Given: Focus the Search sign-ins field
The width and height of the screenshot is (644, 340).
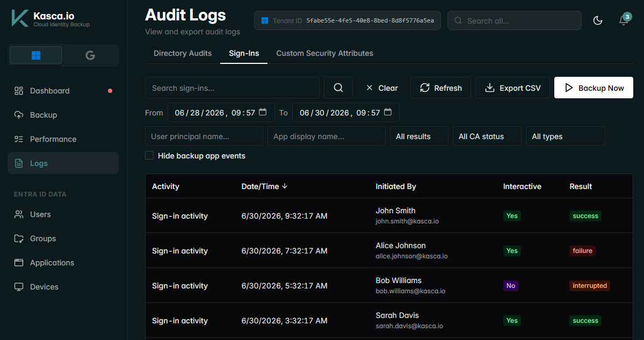Looking at the screenshot, I should (x=232, y=88).
